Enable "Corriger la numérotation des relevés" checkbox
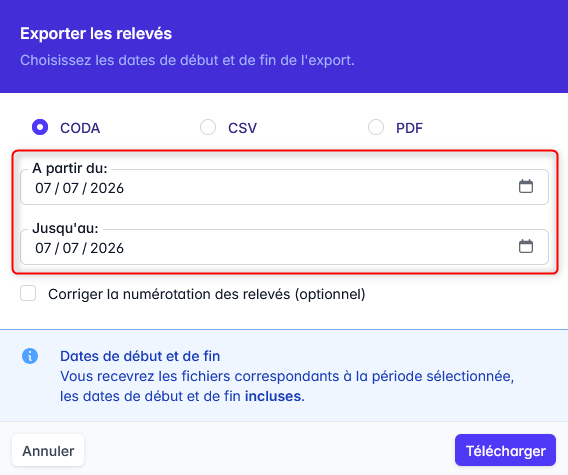The height and width of the screenshot is (475, 568). (x=28, y=293)
